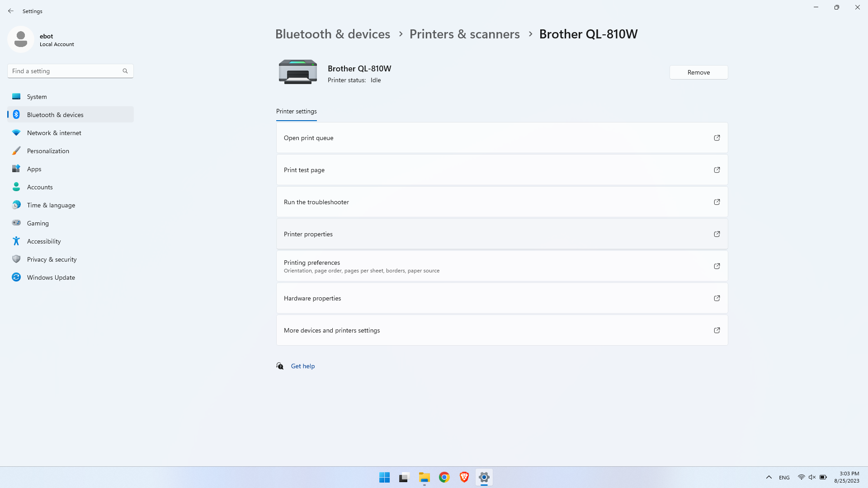Viewport: 868px width, 488px height.
Task: Click the Get help link
Action: tap(303, 366)
